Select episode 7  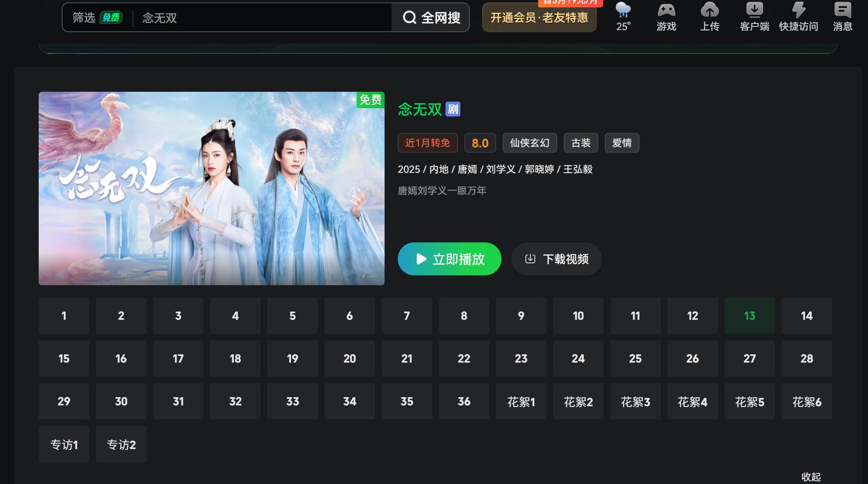(x=407, y=316)
